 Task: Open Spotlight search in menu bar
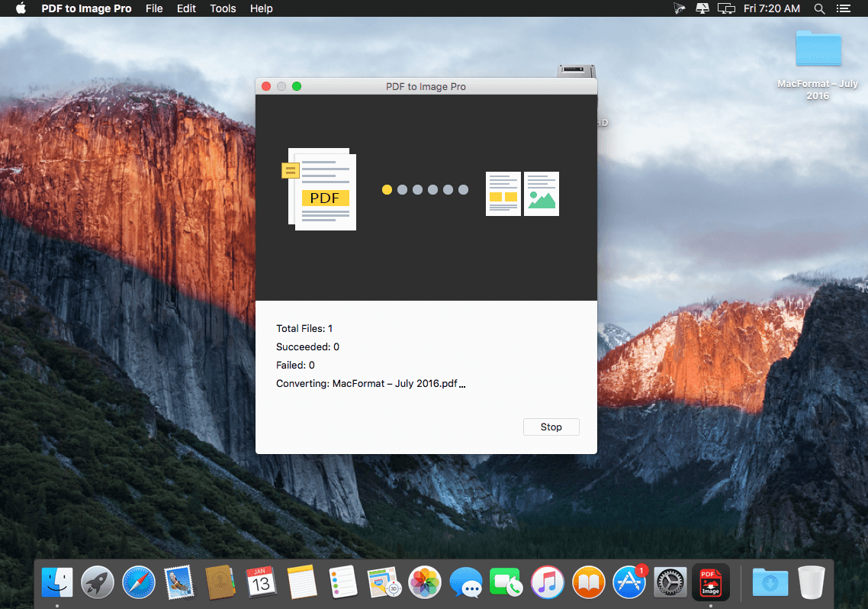819,8
